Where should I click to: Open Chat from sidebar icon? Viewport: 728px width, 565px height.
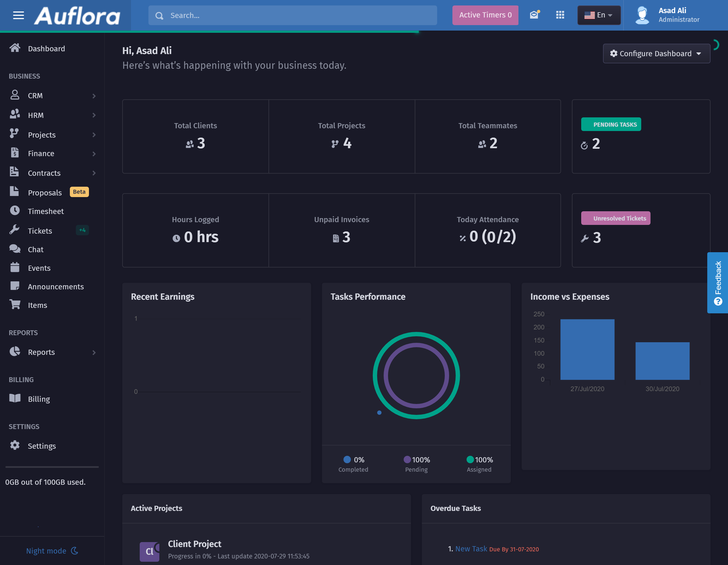tap(15, 249)
